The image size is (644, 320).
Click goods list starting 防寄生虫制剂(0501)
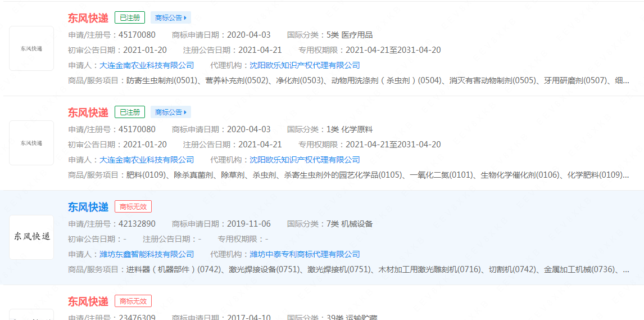coord(378,80)
